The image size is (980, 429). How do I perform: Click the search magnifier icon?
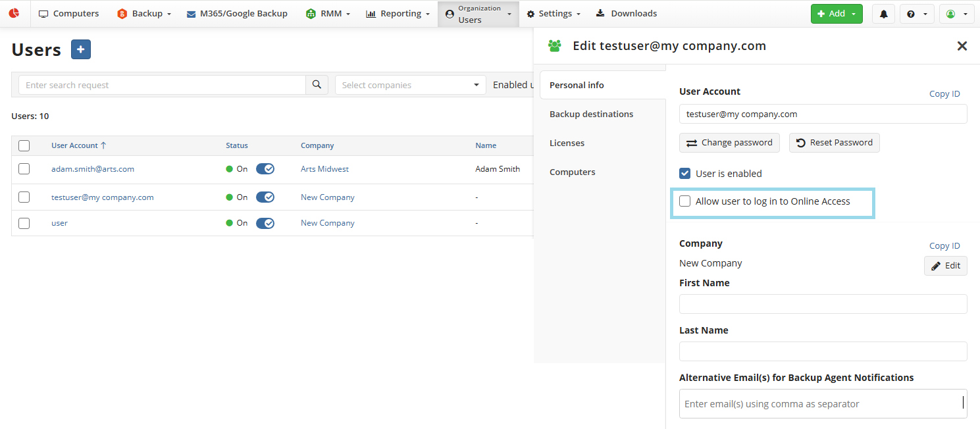[317, 85]
